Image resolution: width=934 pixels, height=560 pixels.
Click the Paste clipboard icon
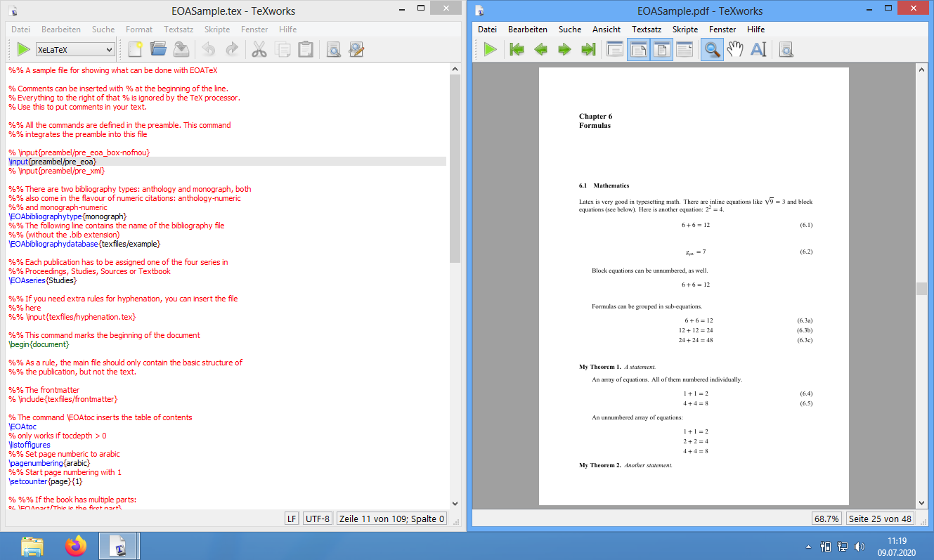[x=306, y=49]
